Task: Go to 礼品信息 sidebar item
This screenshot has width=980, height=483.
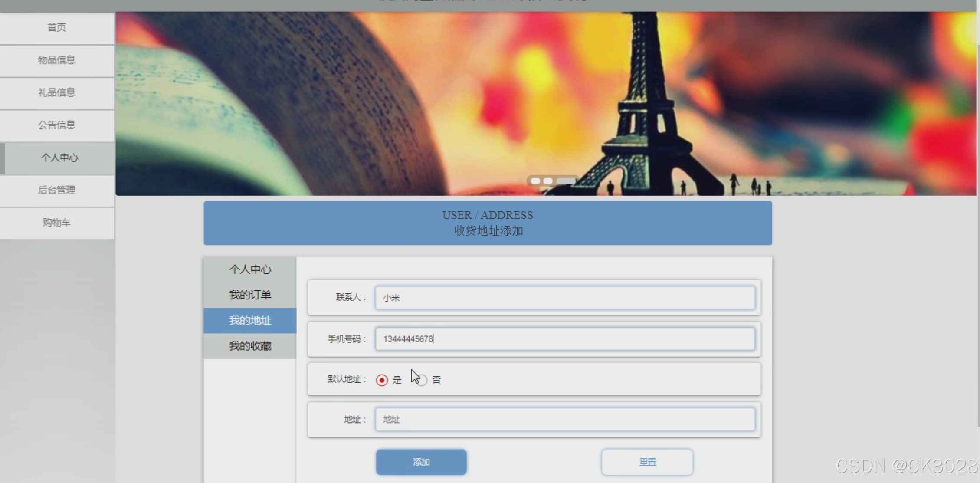Action: coord(57,93)
